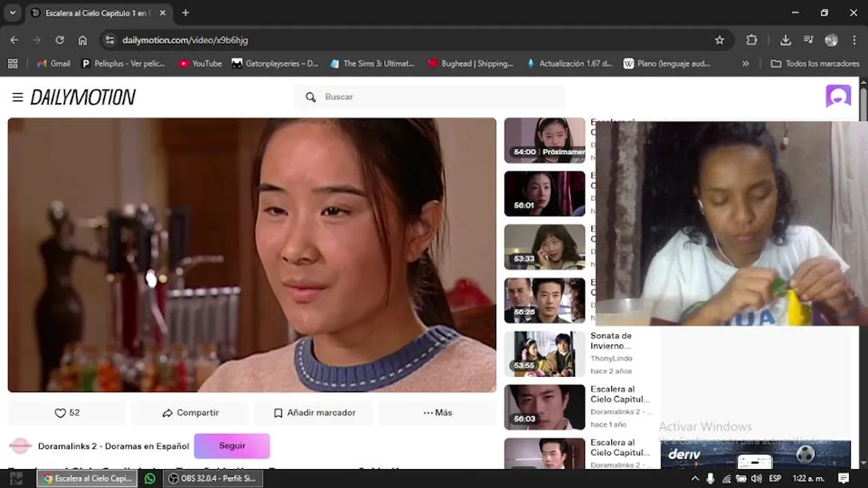Open the purple user profile avatar
The width and height of the screenshot is (868, 488).
(838, 96)
